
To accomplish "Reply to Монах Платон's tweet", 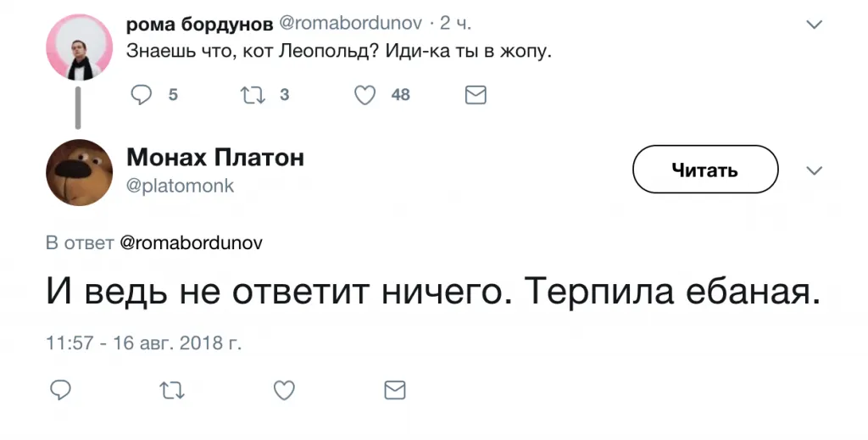I will pyautogui.click(x=60, y=389).
